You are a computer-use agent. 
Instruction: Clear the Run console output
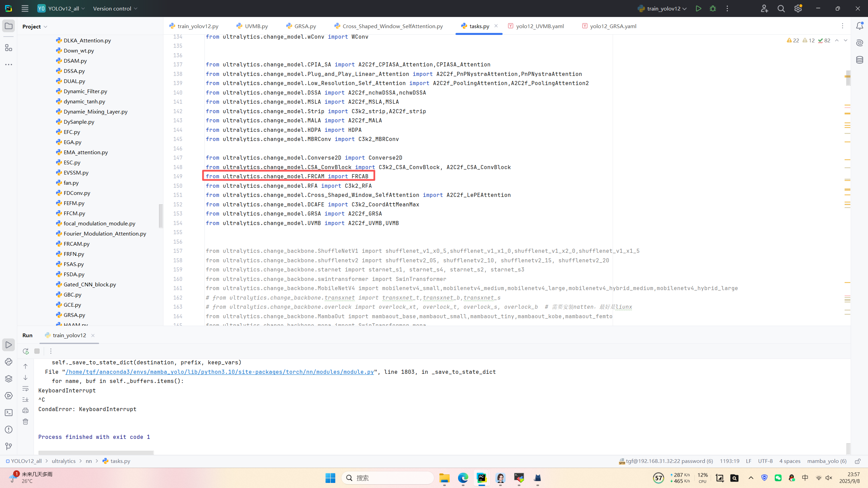click(25, 422)
